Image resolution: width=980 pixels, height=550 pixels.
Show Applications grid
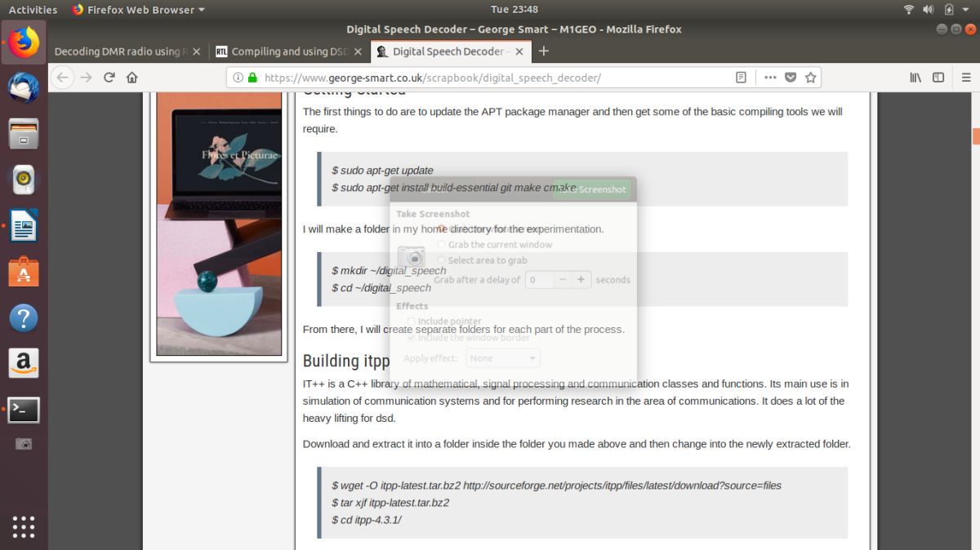point(24,526)
